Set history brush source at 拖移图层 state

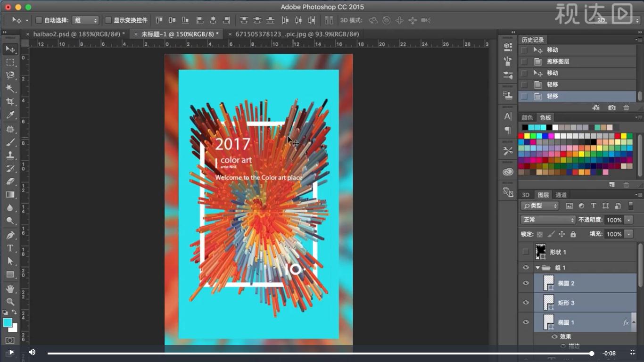(x=524, y=61)
